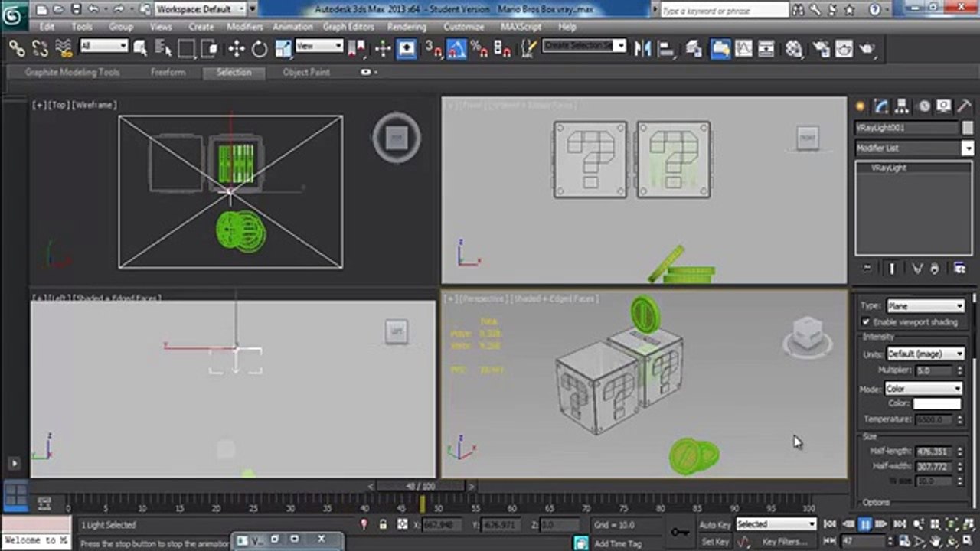Open the Utilities hammer panel tab
The image size is (980, 551).
965,106
